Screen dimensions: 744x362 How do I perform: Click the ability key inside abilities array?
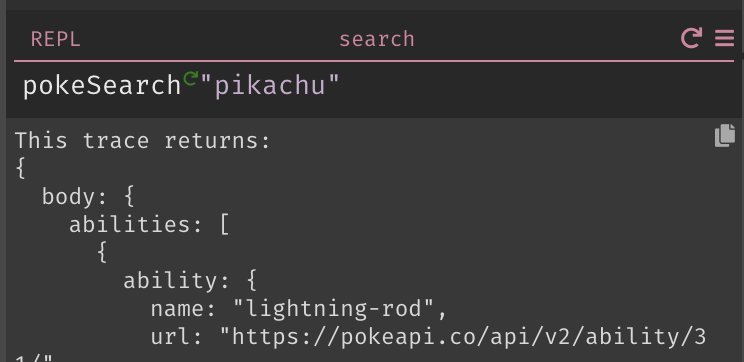[x=171, y=281]
